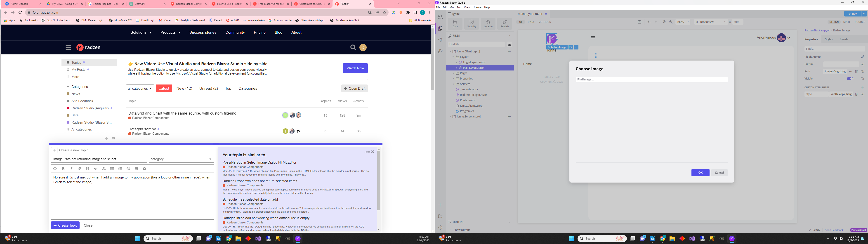Open the theme palette icon in Studio sidebar
Screen dimensions: 868x244
440,40
